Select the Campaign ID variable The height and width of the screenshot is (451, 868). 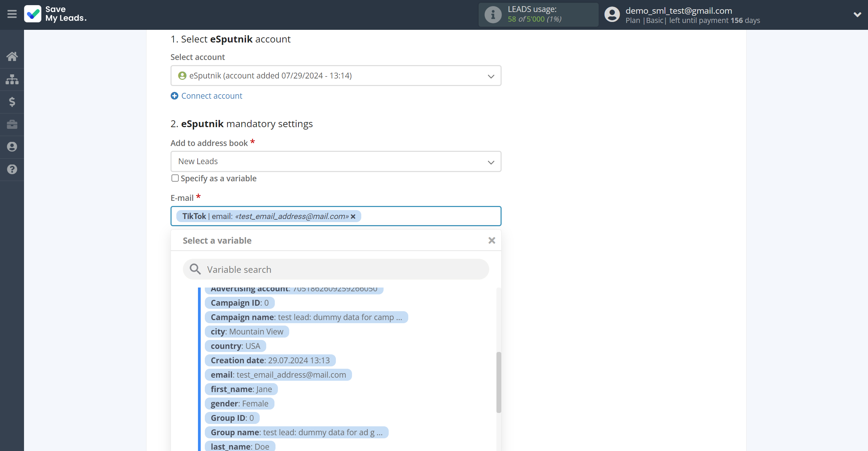(x=239, y=303)
